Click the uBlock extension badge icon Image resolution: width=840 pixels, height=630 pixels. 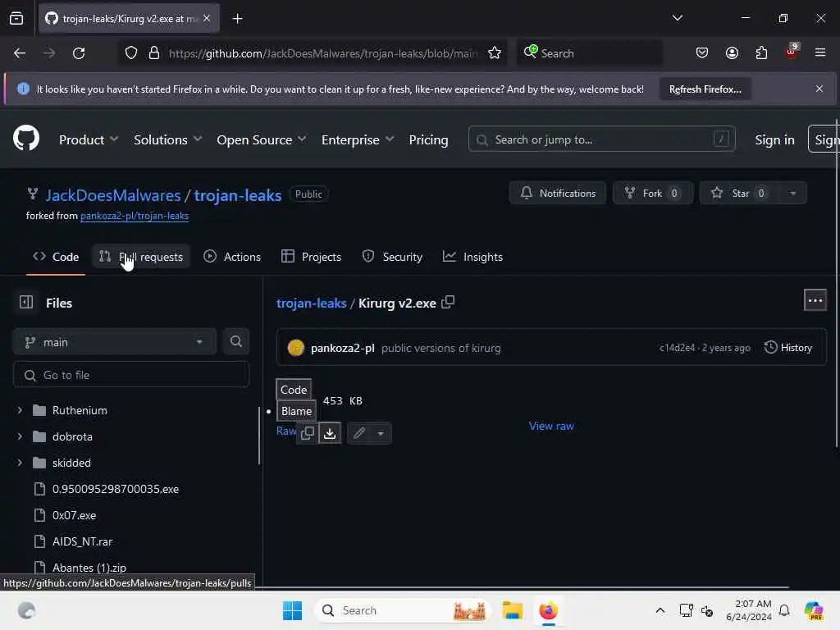[792, 52]
